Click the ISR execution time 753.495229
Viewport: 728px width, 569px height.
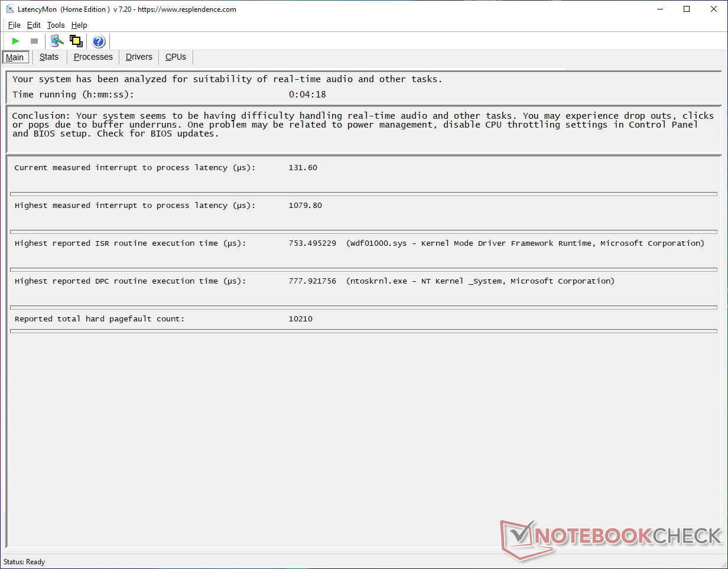point(312,243)
